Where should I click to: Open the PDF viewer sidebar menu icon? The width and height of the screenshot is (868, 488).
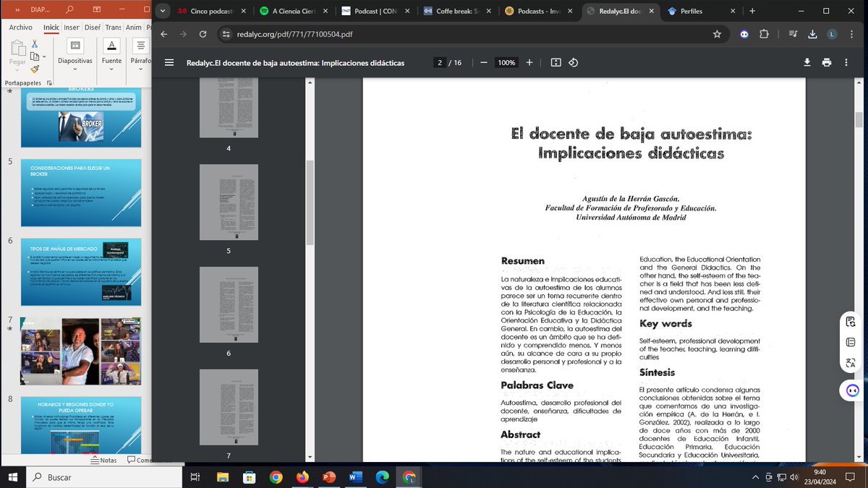(169, 63)
